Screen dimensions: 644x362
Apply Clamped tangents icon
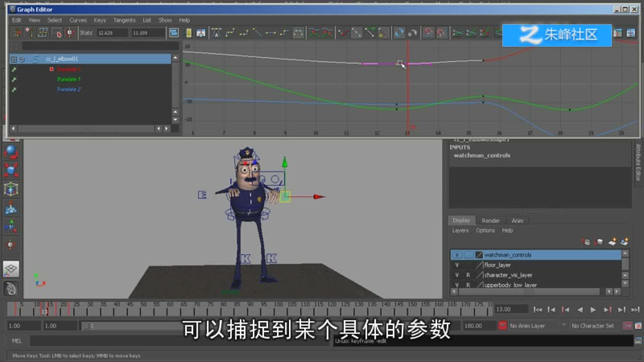[x=244, y=33]
